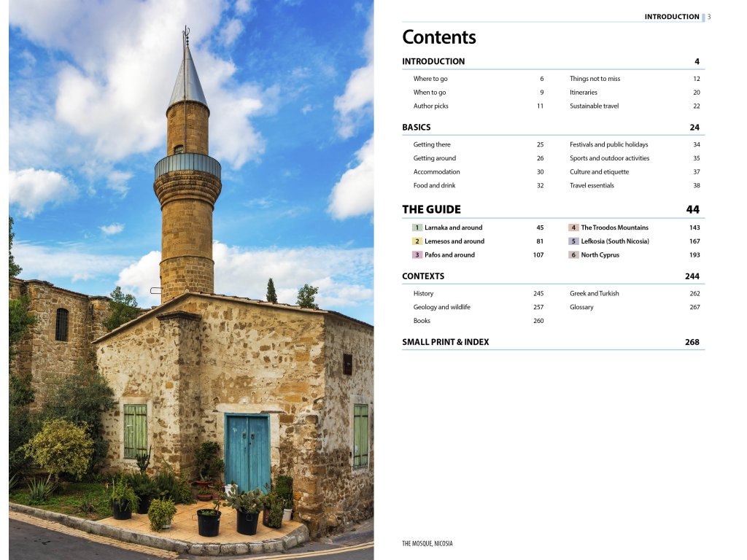Image resolution: width=747 pixels, height=560 pixels.
Task: Open the 'Sustainable travel' entry
Action: (594, 106)
